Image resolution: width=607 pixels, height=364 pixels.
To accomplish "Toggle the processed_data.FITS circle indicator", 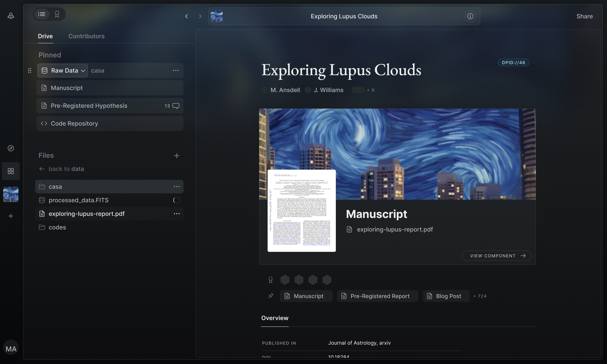I will click(176, 200).
